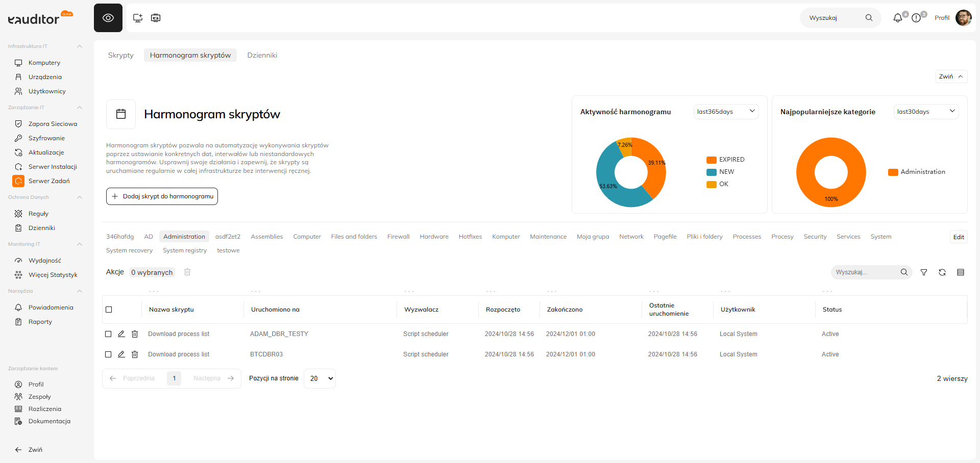Open the last365days period dropdown
The image size is (980, 463).
pyautogui.click(x=726, y=112)
